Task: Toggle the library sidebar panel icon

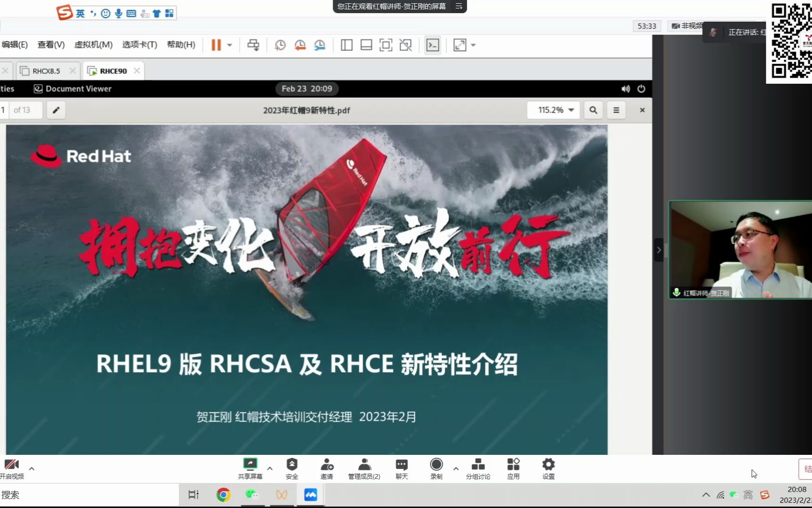Action: [x=347, y=45]
